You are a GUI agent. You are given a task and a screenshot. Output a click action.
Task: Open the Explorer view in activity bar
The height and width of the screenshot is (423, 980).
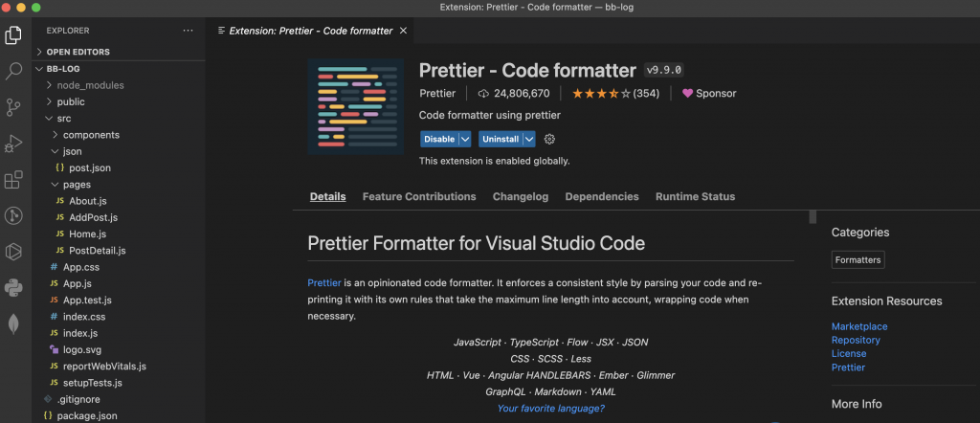(x=13, y=36)
